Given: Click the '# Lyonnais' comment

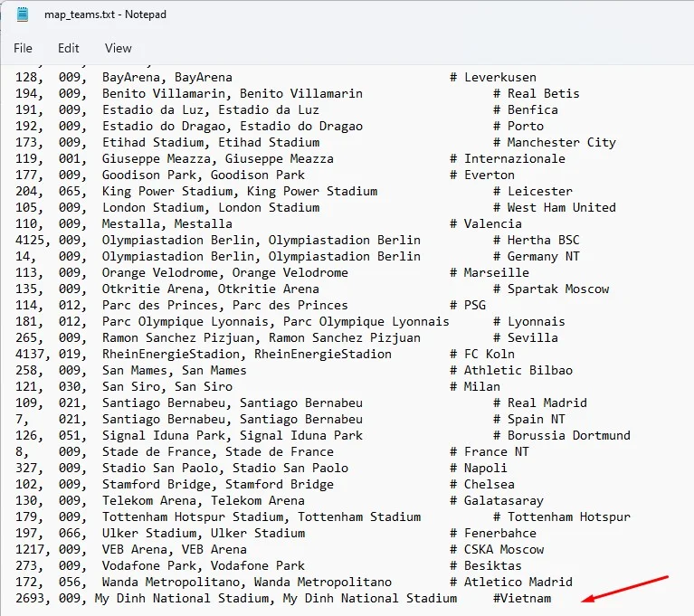Looking at the screenshot, I should click(529, 322).
